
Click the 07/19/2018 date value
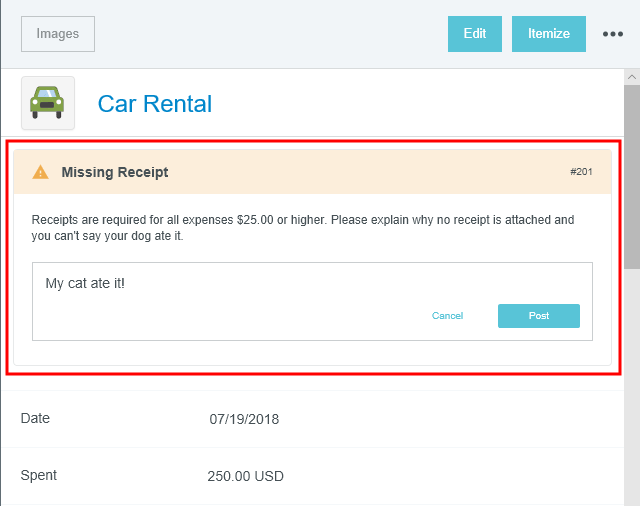point(244,419)
